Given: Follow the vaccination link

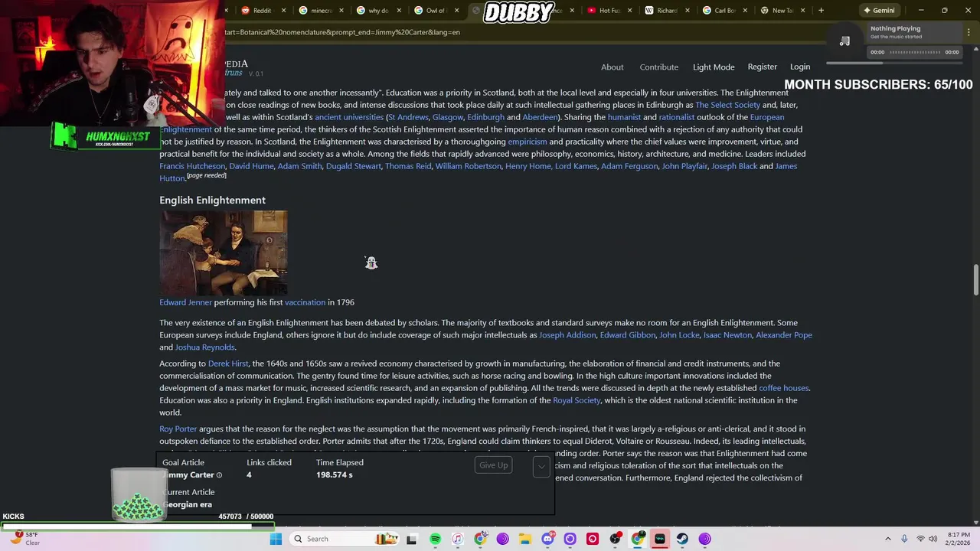Looking at the screenshot, I should tap(305, 302).
